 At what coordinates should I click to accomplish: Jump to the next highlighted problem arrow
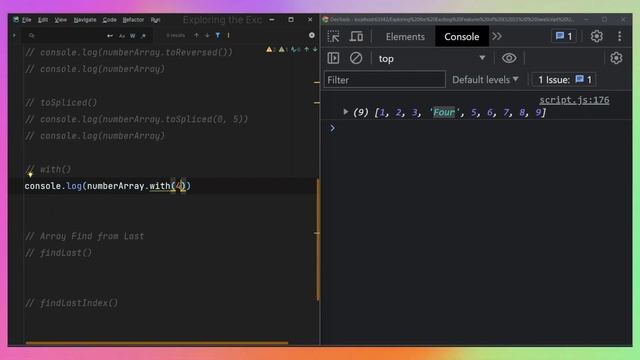coord(315,49)
